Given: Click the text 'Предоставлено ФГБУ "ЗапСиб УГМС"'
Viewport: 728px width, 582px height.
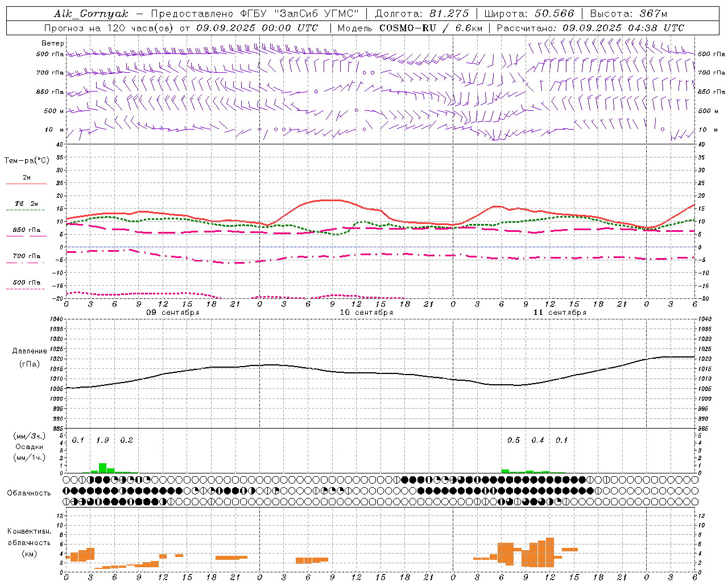Looking at the screenshot, I should pos(255,14).
